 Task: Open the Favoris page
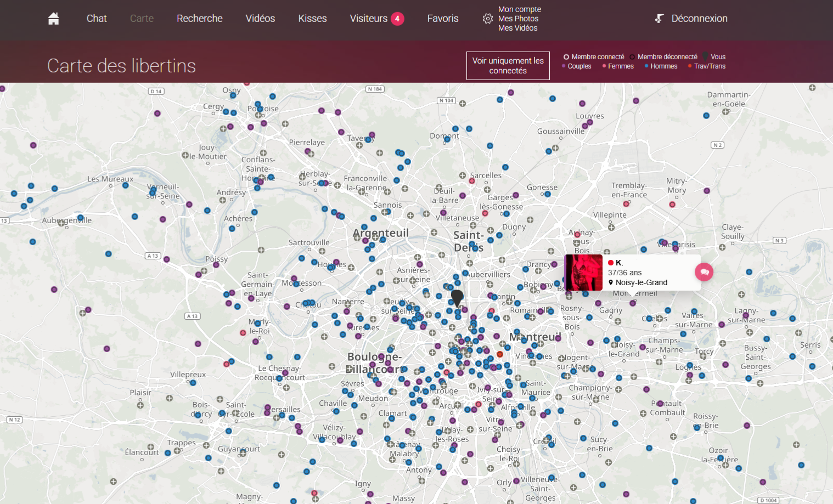point(442,19)
